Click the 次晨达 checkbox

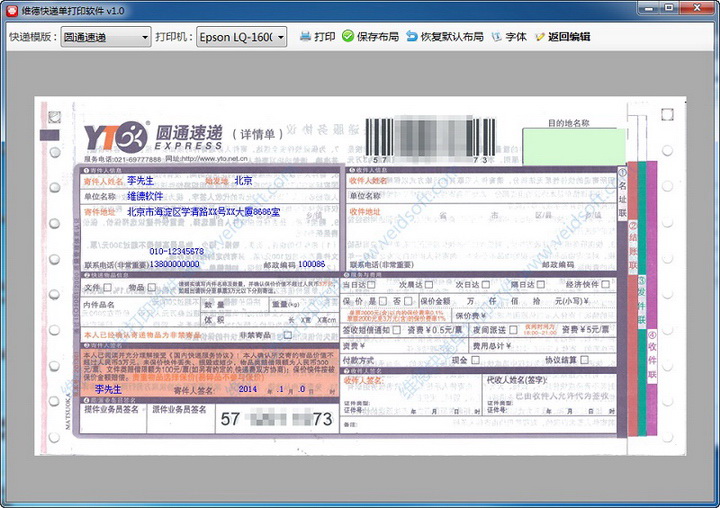click(x=428, y=285)
